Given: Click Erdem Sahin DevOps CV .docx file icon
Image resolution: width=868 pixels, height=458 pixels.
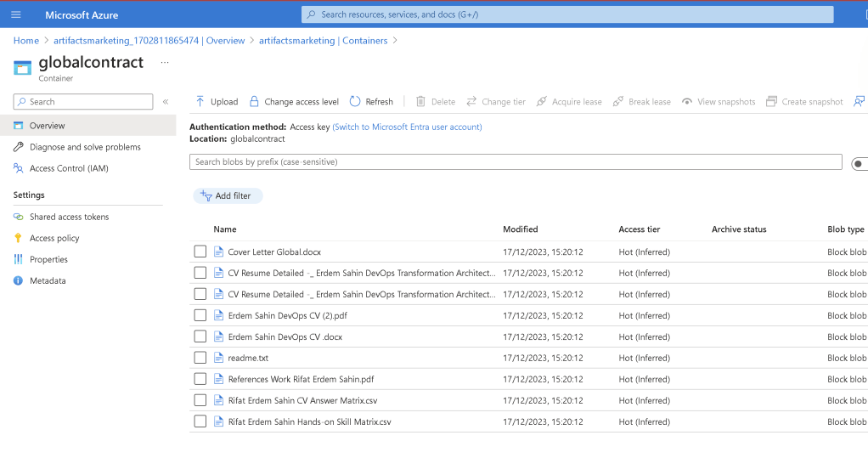Looking at the screenshot, I should pyautogui.click(x=218, y=336).
